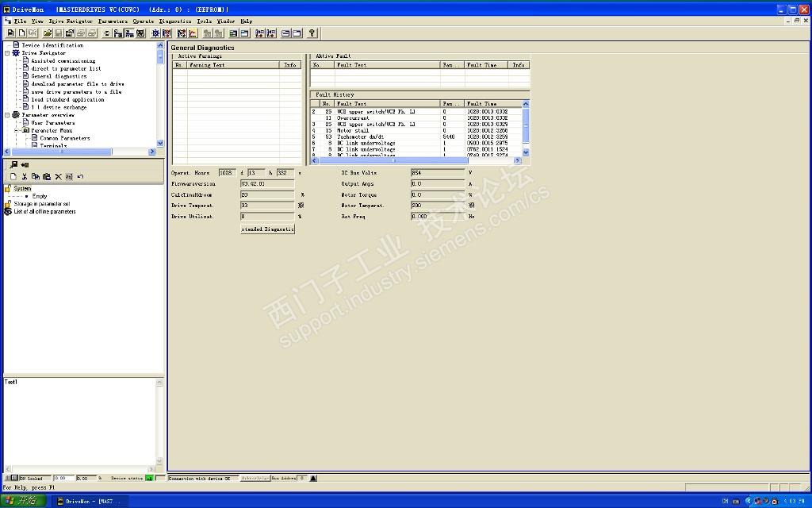Click the Motor stall fault history row
The height and width of the screenshot is (508, 812).
416,131
